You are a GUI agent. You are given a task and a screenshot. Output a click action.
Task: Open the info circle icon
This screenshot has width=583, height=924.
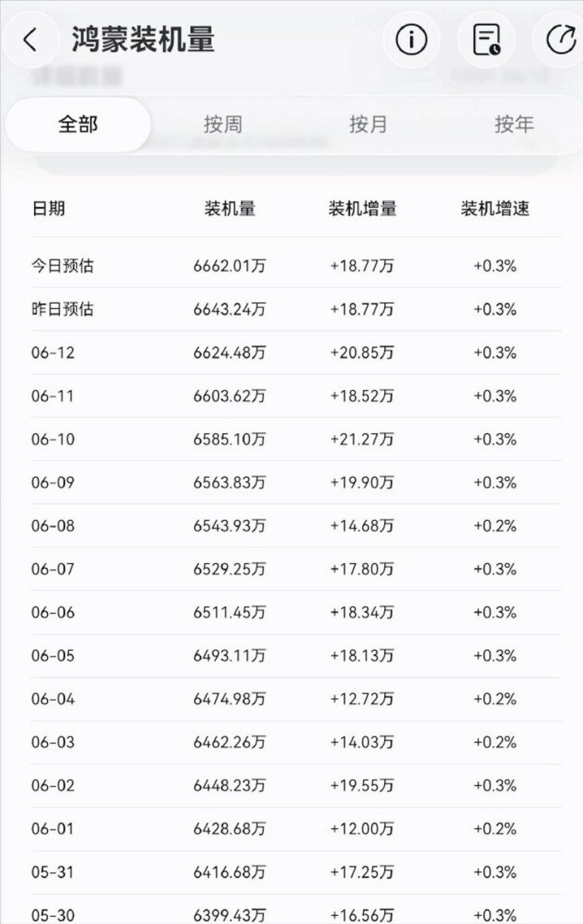(411, 40)
